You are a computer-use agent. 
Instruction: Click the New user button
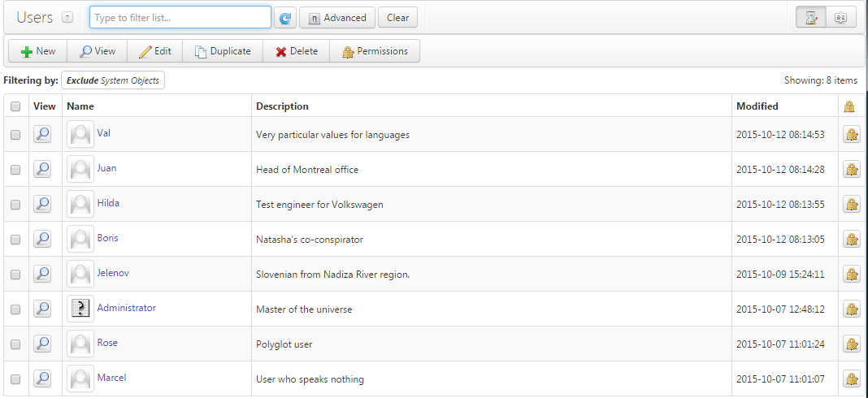point(37,51)
